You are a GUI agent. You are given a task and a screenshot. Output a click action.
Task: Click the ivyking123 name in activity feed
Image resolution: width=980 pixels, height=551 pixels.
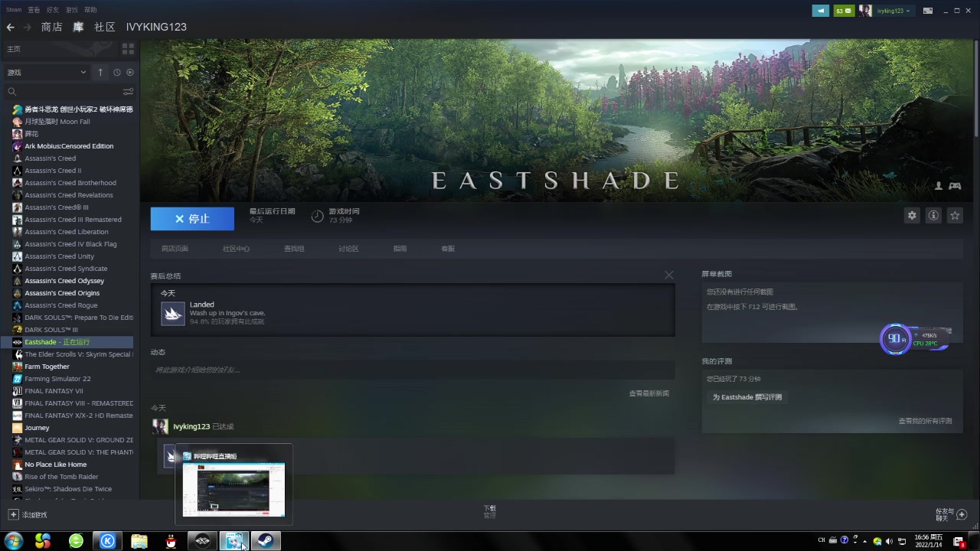click(x=191, y=426)
